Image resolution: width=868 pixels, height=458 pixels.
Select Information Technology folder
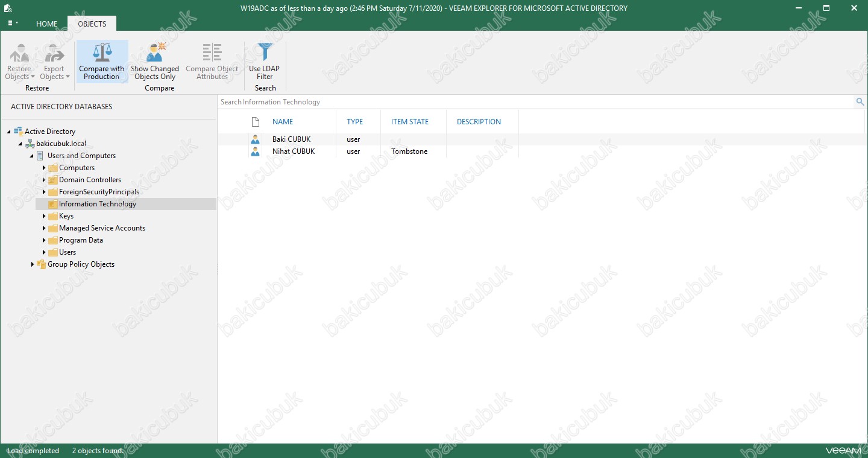click(x=98, y=204)
